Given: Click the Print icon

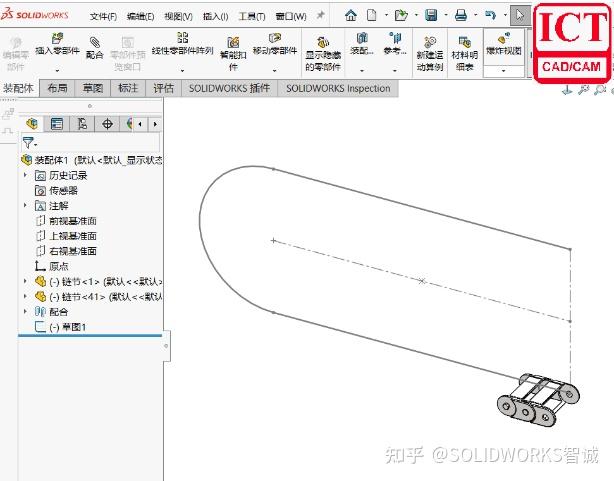Looking at the screenshot, I should click(x=461, y=16).
